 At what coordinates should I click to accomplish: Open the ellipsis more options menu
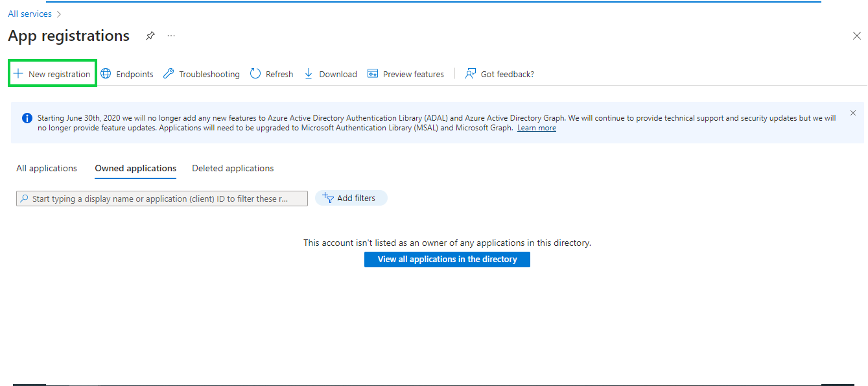tap(171, 36)
